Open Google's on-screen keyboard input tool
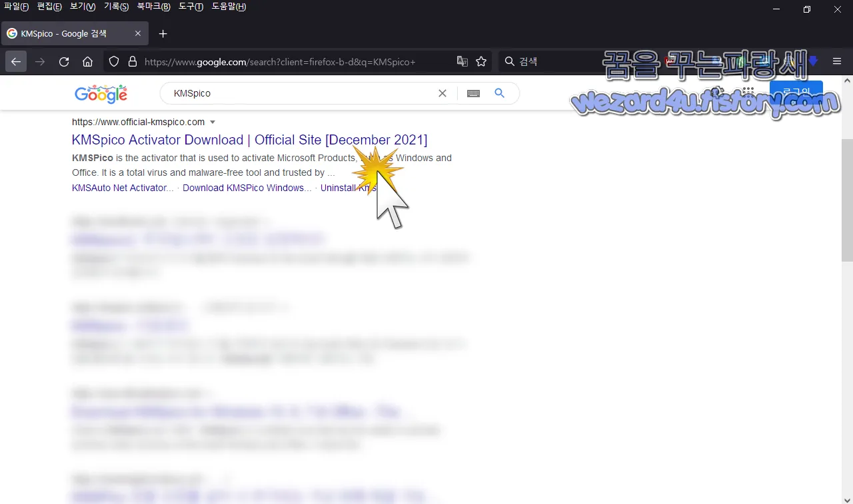Viewport: 853px width, 504px height. coord(473,93)
